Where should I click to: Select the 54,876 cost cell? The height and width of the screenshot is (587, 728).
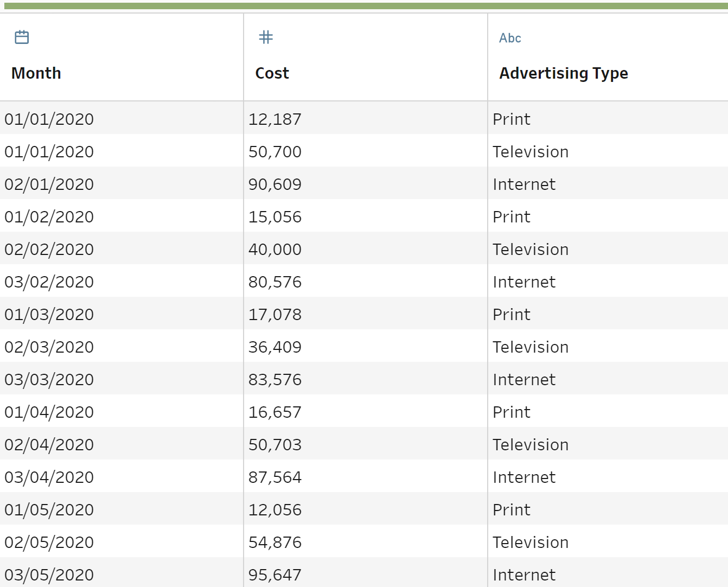coord(275,543)
